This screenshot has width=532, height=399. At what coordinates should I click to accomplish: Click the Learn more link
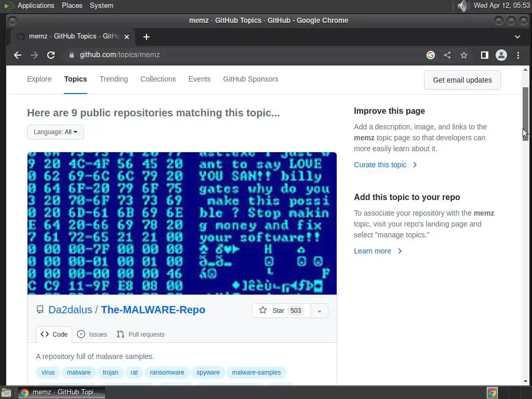point(378,251)
